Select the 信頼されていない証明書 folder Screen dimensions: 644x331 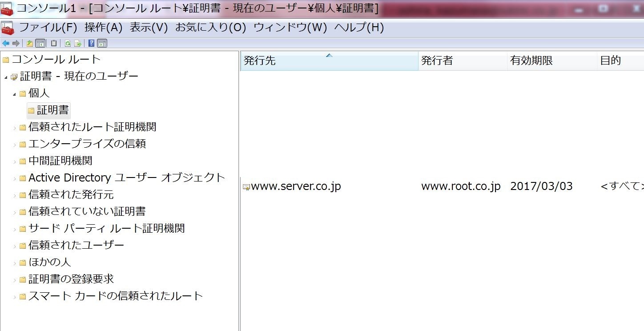coord(87,211)
